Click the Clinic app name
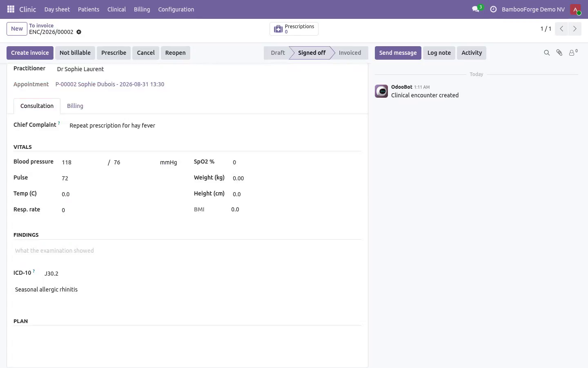588x368 pixels. (28, 9)
